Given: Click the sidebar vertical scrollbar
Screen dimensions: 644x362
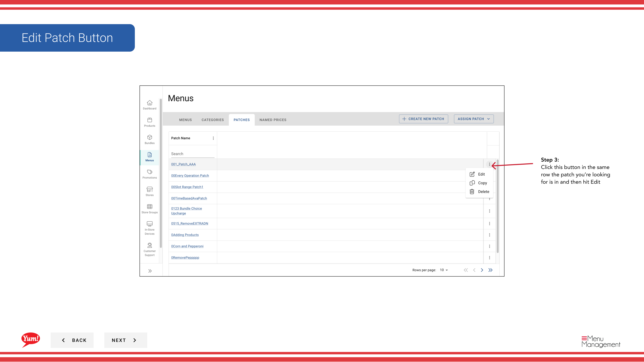Looking at the screenshot, I should pyautogui.click(x=161, y=173).
